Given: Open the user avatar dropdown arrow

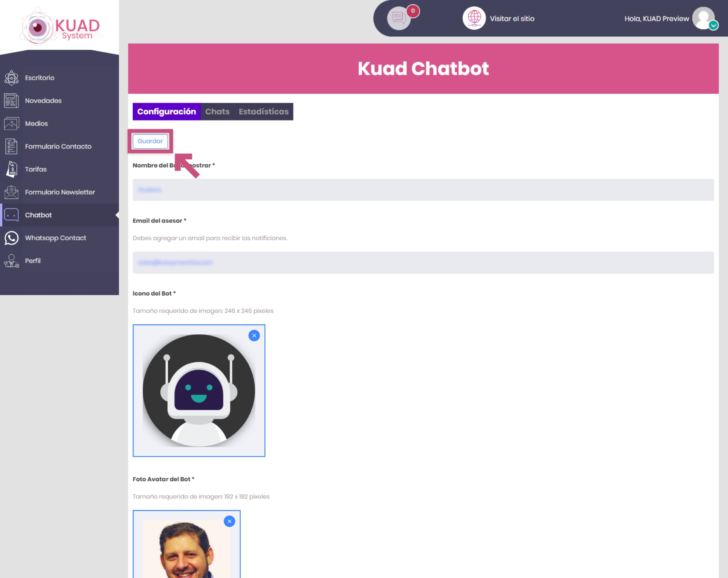Looking at the screenshot, I should [x=714, y=25].
